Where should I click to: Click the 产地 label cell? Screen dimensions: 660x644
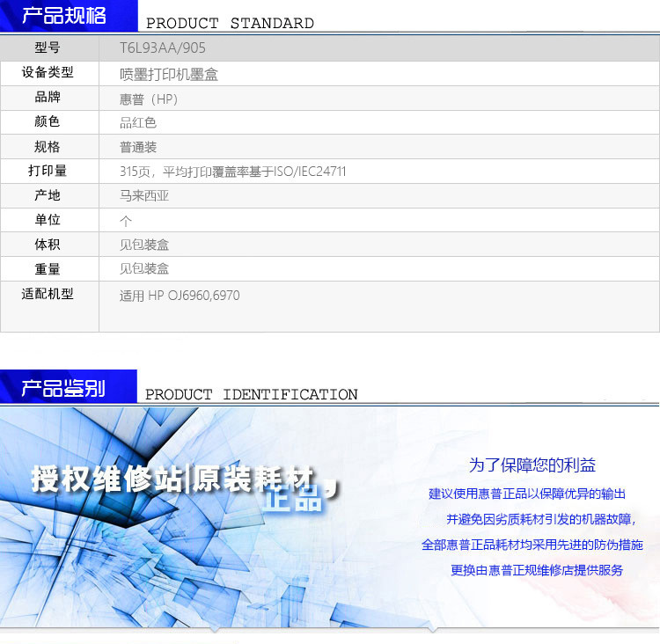pos(48,195)
